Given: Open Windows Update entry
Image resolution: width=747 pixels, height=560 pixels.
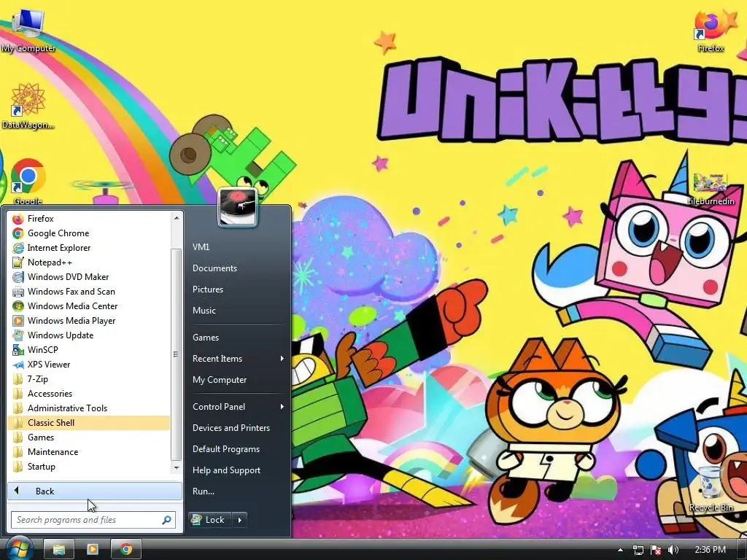Looking at the screenshot, I should click(89, 335).
